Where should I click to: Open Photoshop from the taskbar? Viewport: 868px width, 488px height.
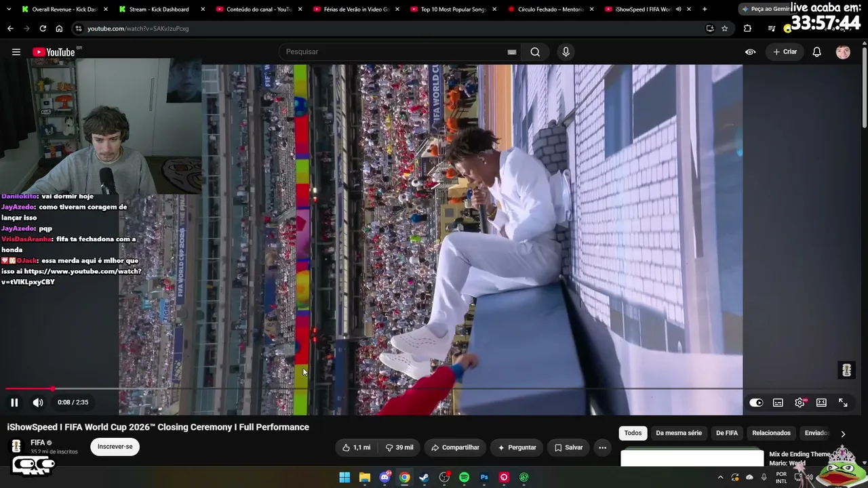(x=484, y=477)
